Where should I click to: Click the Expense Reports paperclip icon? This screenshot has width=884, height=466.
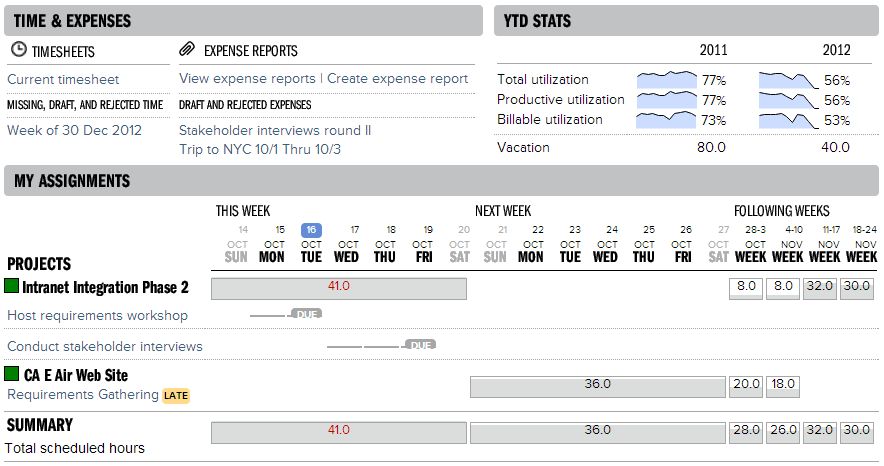click(187, 49)
